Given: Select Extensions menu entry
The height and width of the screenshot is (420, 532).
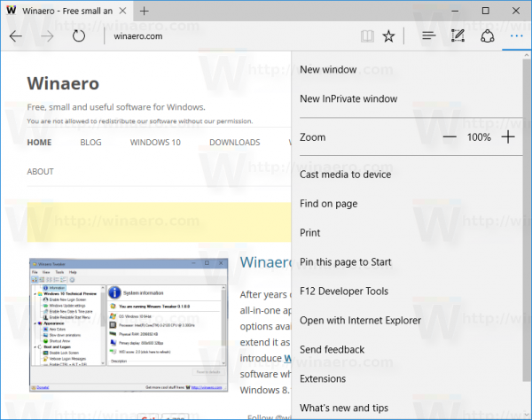Looking at the screenshot, I should point(323,378).
